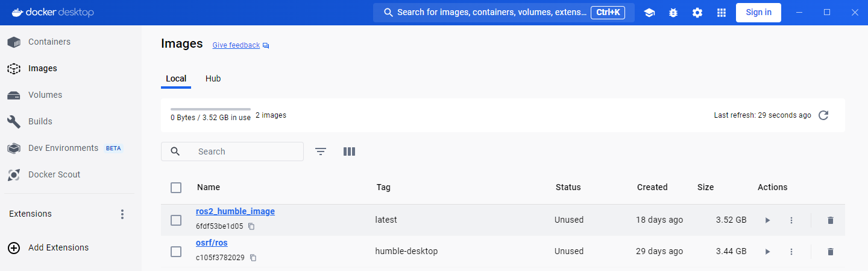Click the disk usage progress bar
Image resolution: width=868 pixels, height=271 pixels.
coord(210,109)
